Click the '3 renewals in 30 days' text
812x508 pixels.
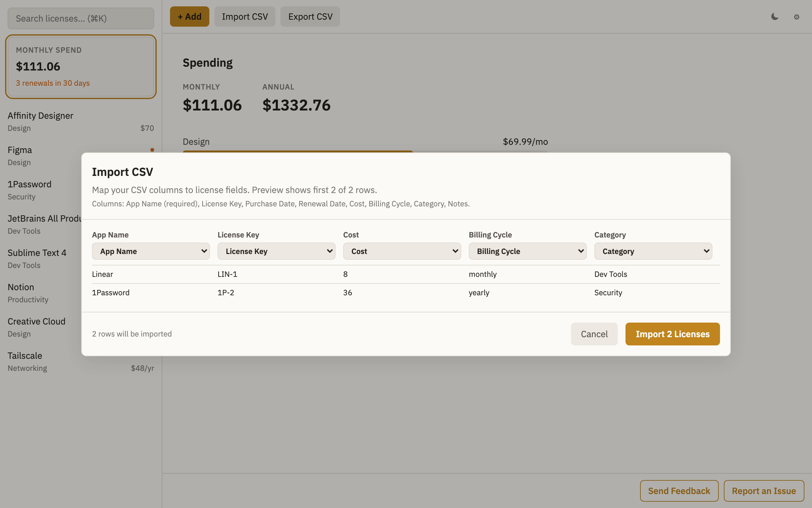click(x=53, y=83)
